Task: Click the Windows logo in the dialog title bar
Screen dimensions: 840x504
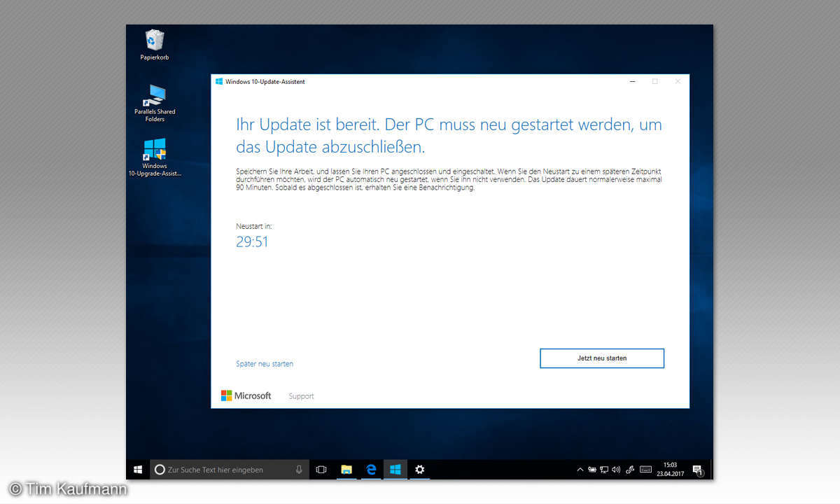Action: point(219,82)
